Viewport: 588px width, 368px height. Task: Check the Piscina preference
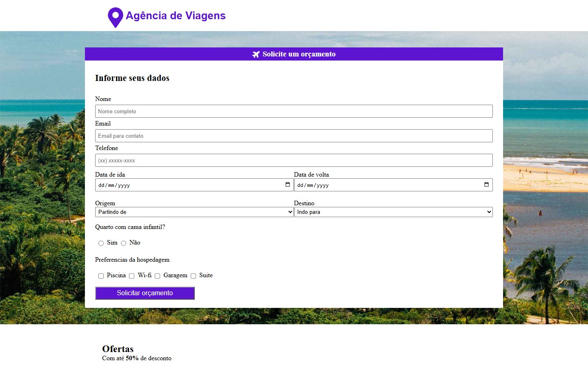(101, 276)
